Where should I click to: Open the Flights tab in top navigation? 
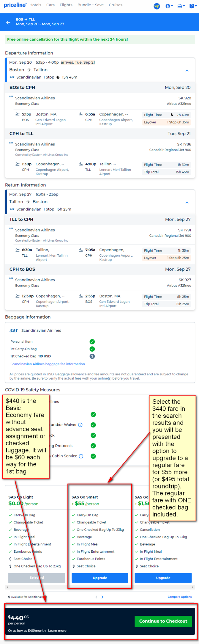tap(66, 5)
